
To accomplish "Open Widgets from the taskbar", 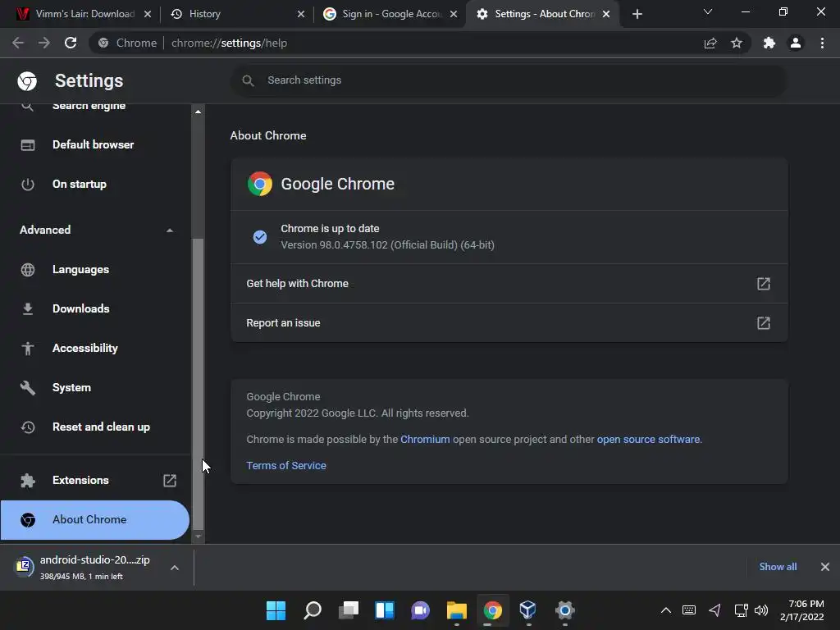I will coord(385,610).
